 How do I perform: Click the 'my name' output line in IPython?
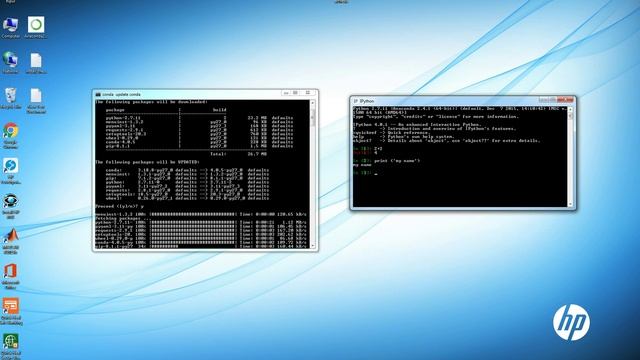click(362, 165)
